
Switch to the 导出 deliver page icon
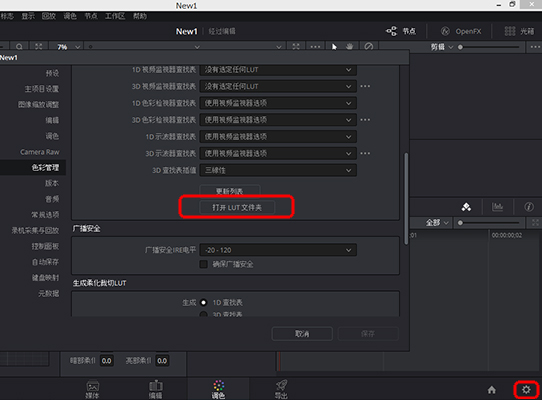pos(281,389)
